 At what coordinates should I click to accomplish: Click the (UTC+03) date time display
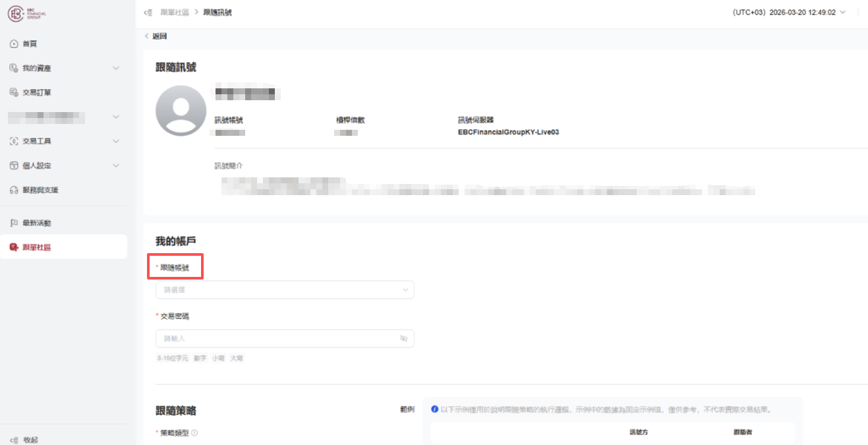pyautogui.click(x=784, y=13)
